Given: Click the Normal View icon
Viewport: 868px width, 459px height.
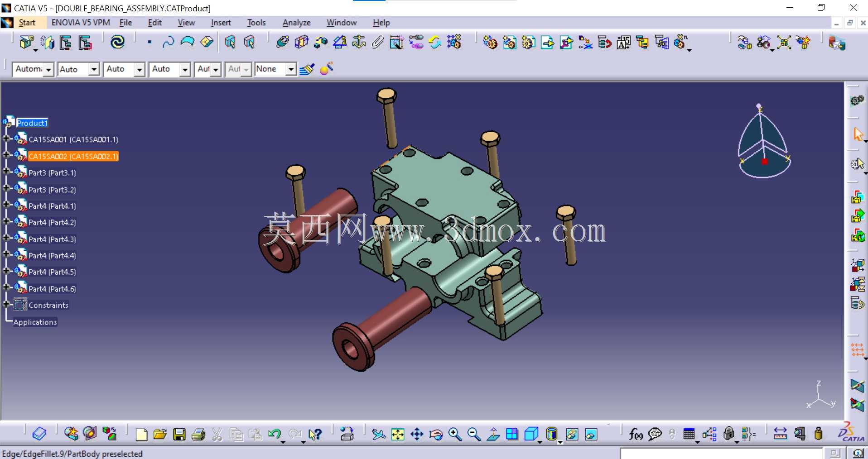Looking at the screenshot, I should click(493, 435).
